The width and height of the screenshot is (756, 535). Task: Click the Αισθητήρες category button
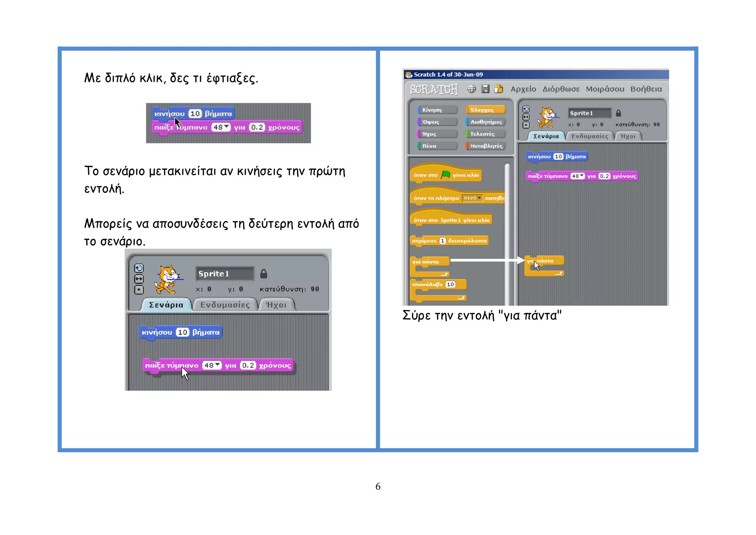[485, 122]
